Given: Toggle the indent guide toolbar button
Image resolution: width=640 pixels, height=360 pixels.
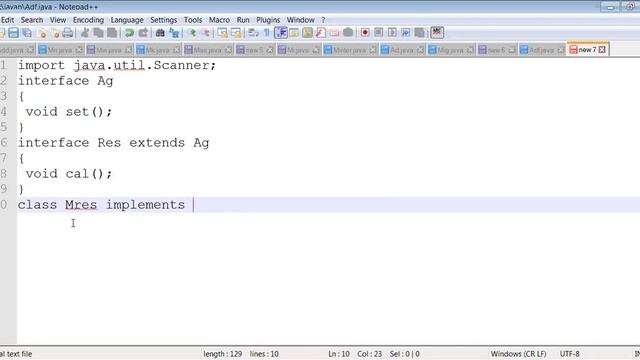Looking at the screenshot, I should point(281,33).
